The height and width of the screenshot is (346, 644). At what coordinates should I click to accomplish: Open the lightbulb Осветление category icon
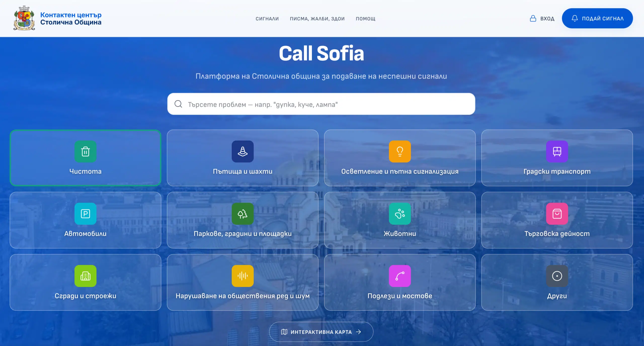click(x=400, y=151)
